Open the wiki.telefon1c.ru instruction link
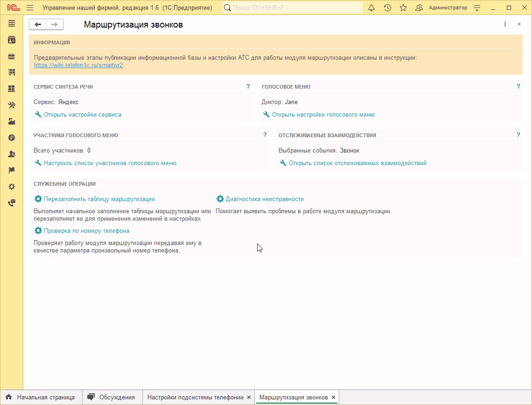This screenshot has width=532, height=405. pyautogui.click(x=78, y=65)
